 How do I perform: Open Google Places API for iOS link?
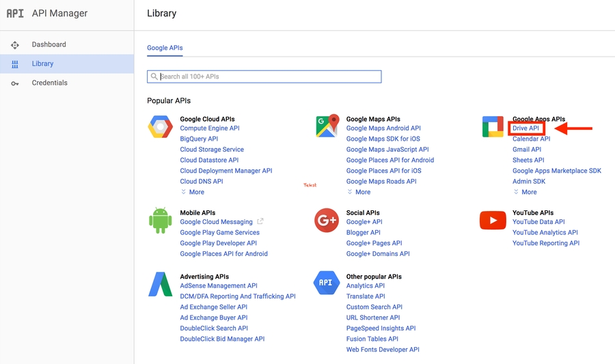click(x=383, y=171)
